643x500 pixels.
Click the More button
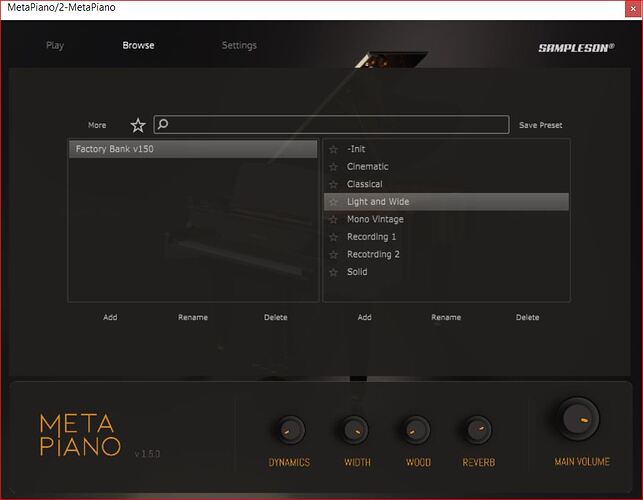click(x=97, y=125)
